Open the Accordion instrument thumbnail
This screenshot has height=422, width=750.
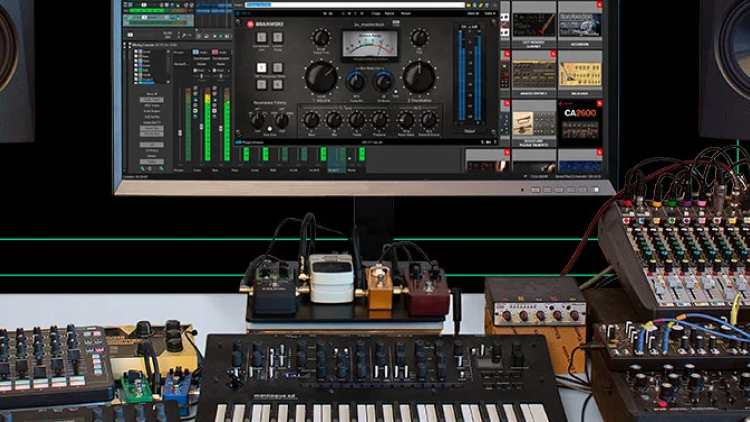580,24
